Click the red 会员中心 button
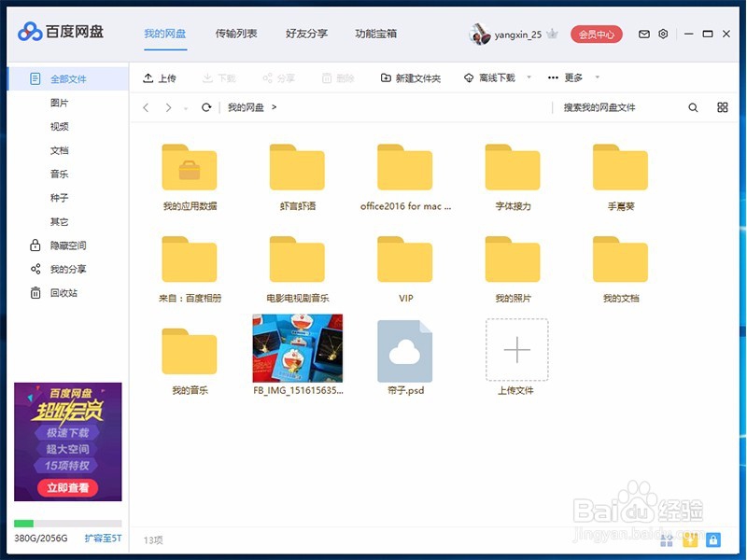Viewport: 747px width, 560px height. click(x=599, y=33)
